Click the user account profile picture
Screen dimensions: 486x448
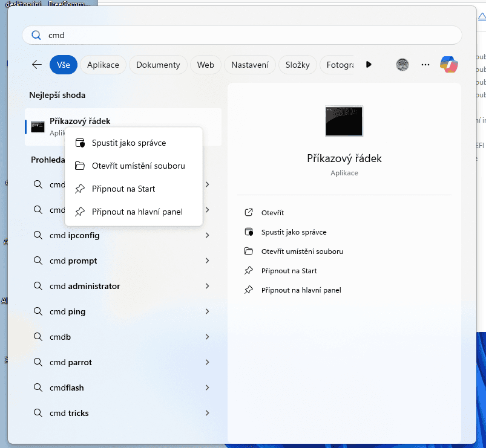402,65
